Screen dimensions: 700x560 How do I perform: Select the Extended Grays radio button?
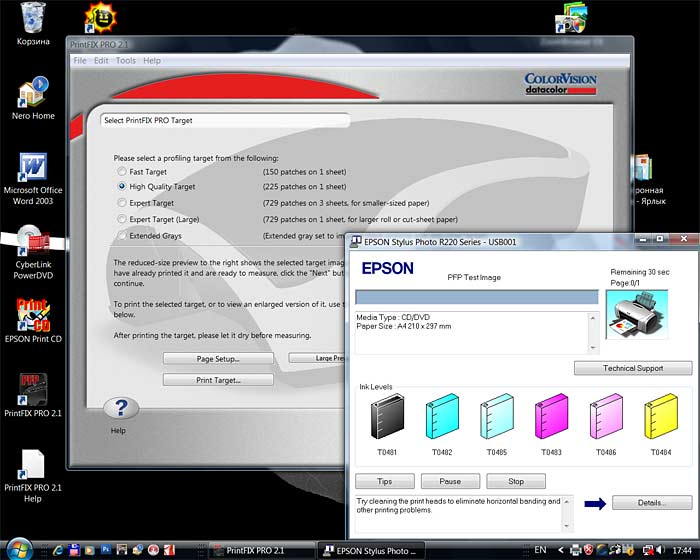[121, 235]
